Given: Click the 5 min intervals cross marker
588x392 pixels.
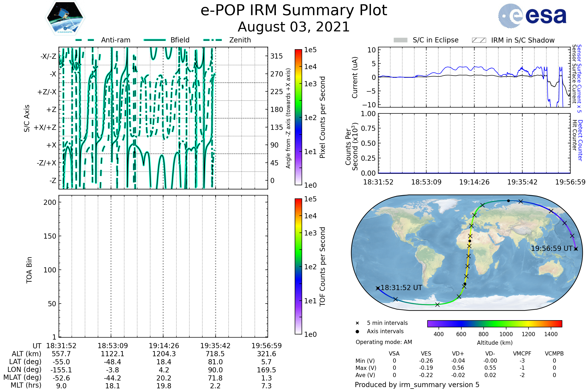Looking at the screenshot, I should click(357, 323).
